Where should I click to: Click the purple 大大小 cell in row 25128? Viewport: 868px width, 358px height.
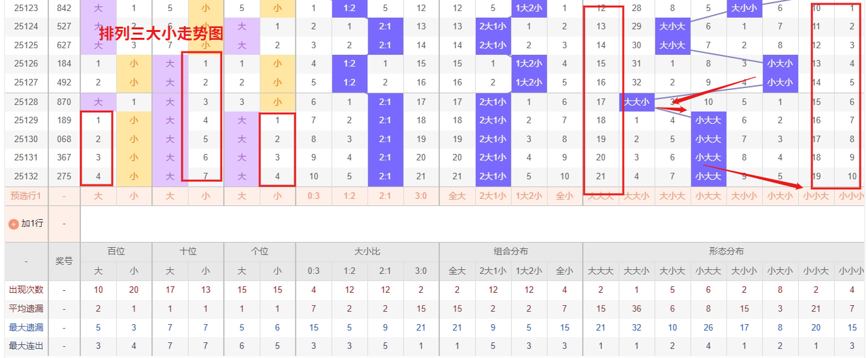[636, 102]
